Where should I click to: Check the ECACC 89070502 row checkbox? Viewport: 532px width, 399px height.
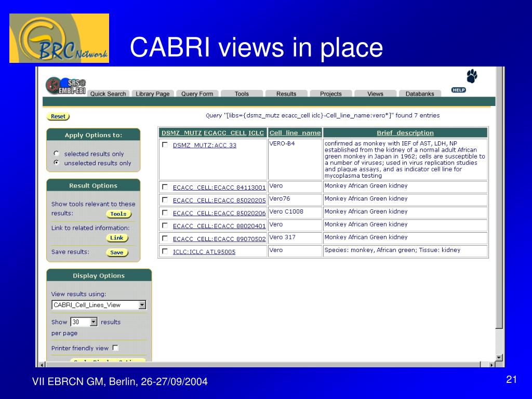coord(165,238)
